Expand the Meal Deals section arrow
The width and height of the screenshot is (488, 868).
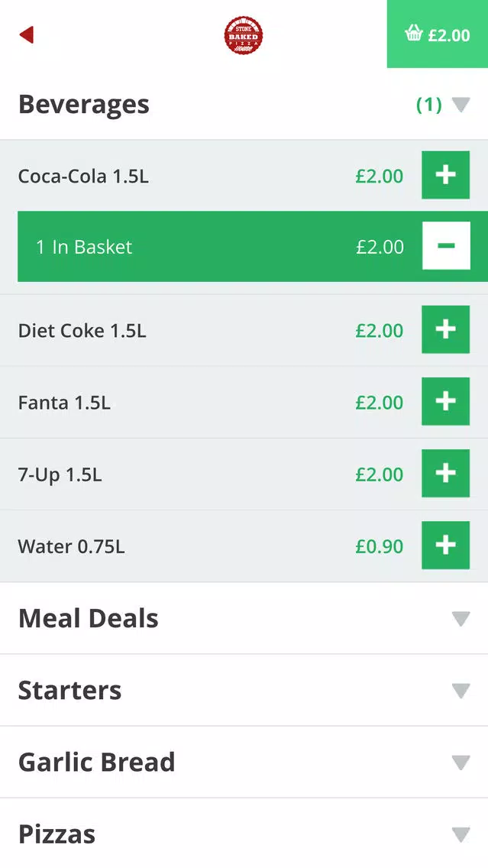[461, 619]
